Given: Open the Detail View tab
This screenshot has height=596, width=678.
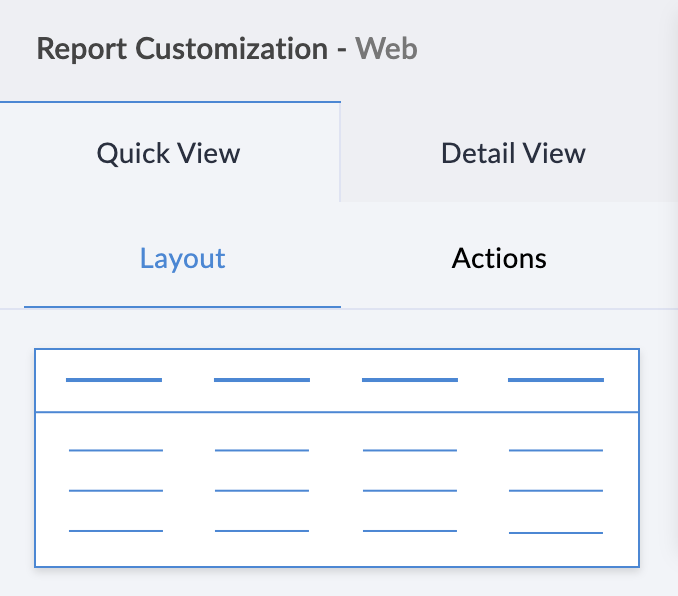Looking at the screenshot, I should tap(513, 153).
